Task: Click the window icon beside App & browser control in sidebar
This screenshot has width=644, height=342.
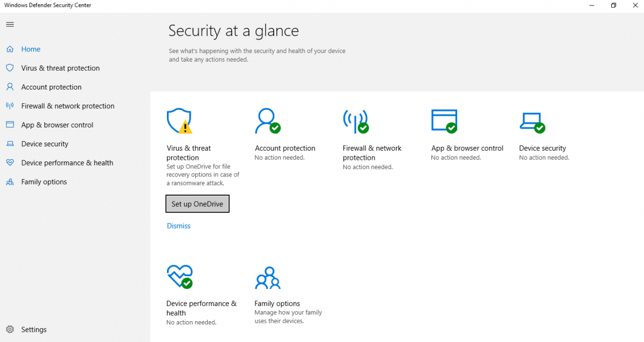Action: [10, 125]
